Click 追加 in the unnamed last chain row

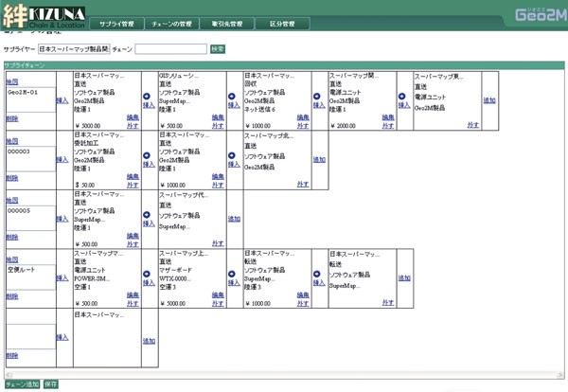pyautogui.click(x=149, y=341)
